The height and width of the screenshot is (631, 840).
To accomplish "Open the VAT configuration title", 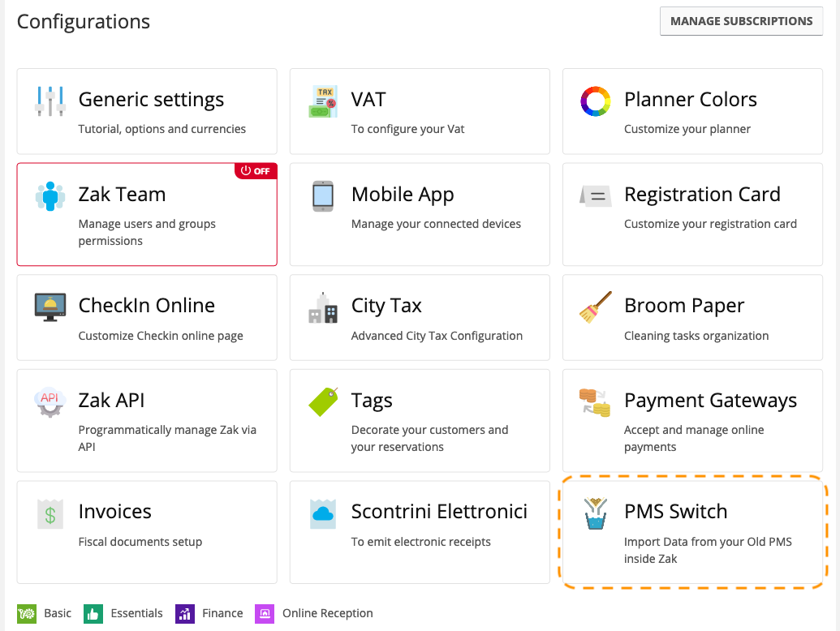I will [x=368, y=100].
